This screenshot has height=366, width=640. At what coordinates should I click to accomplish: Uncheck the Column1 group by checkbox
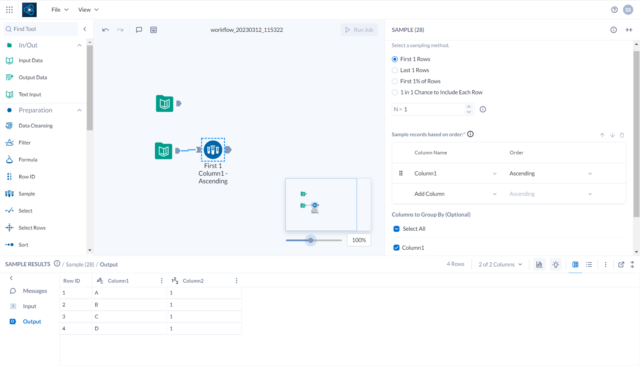[396, 248]
